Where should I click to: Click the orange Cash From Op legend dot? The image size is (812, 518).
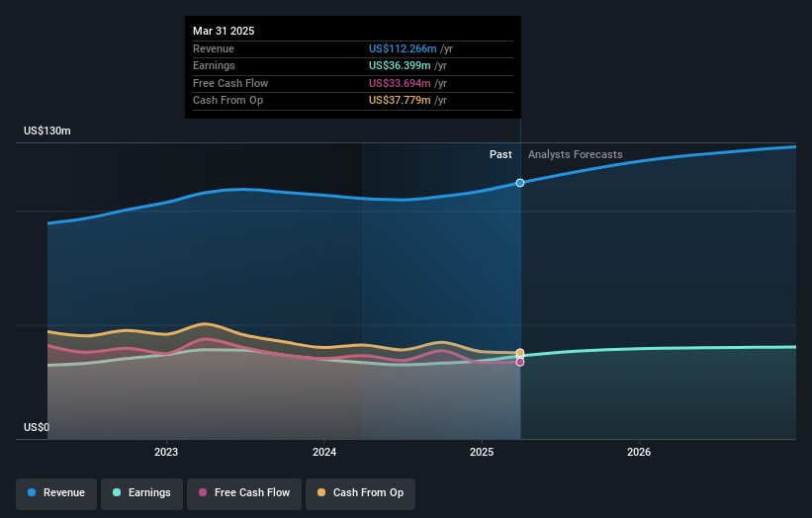point(321,492)
